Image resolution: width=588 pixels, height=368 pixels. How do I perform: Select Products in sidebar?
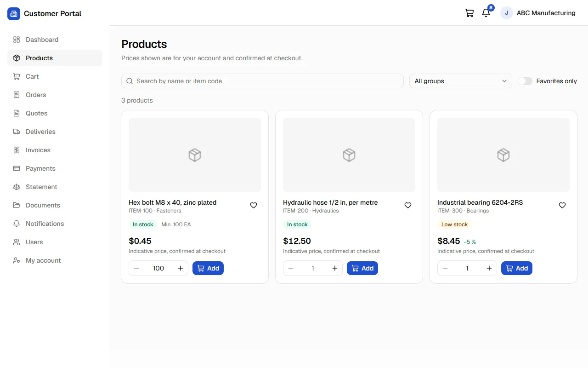click(x=55, y=58)
